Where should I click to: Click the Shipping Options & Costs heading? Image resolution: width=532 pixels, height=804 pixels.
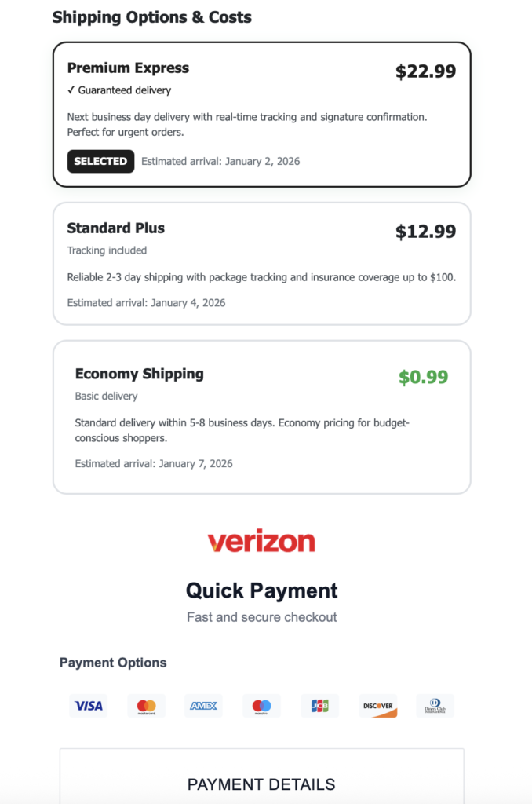tap(152, 17)
